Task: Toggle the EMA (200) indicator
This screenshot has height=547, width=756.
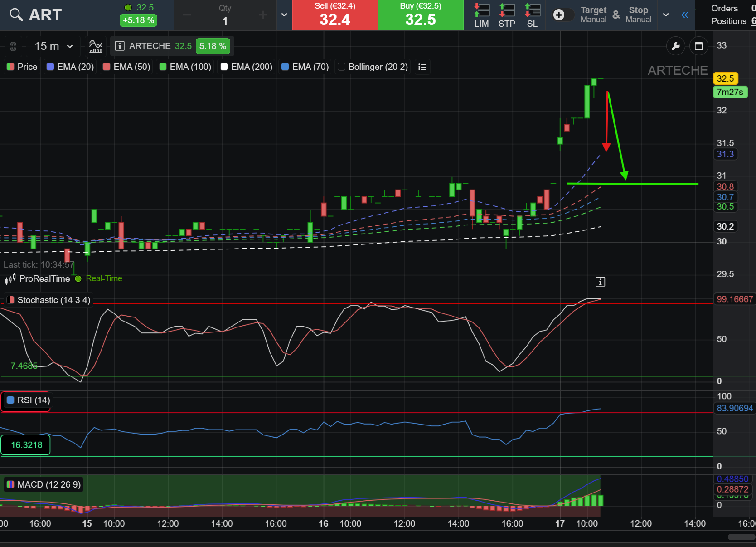Action: pyautogui.click(x=247, y=67)
